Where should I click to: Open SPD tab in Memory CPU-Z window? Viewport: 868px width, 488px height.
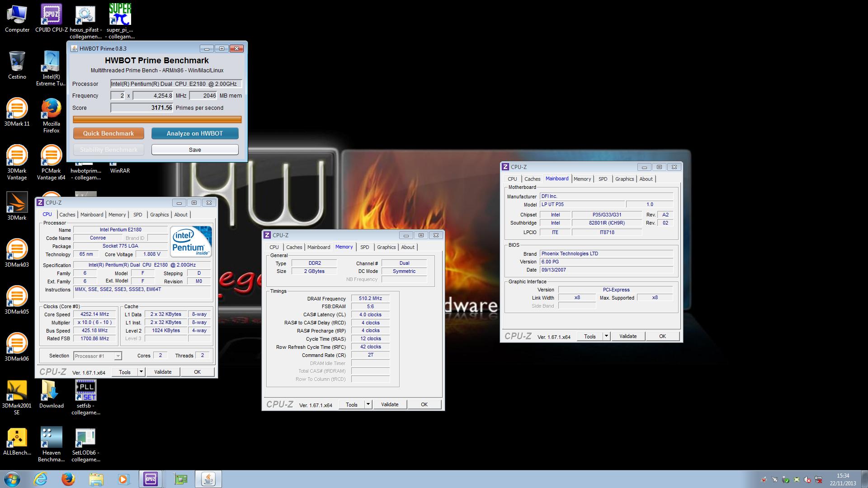(365, 247)
